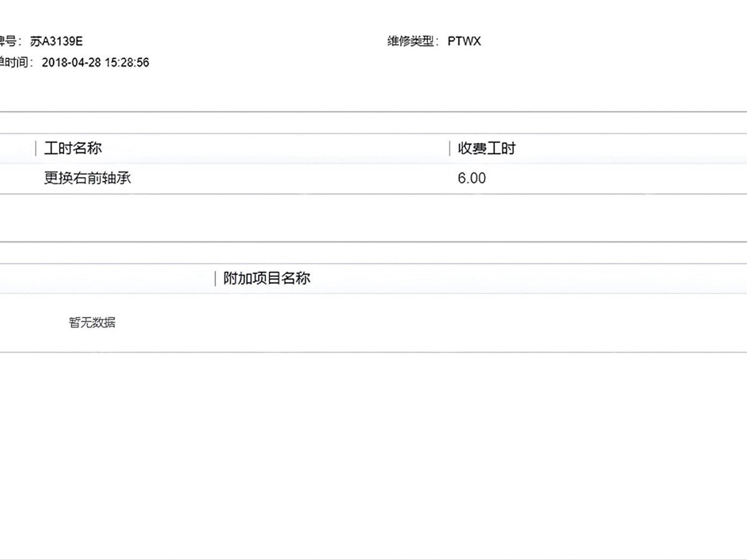Click the 称 character in 工时名称 header
The height and width of the screenshot is (560, 747).
click(95, 149)
